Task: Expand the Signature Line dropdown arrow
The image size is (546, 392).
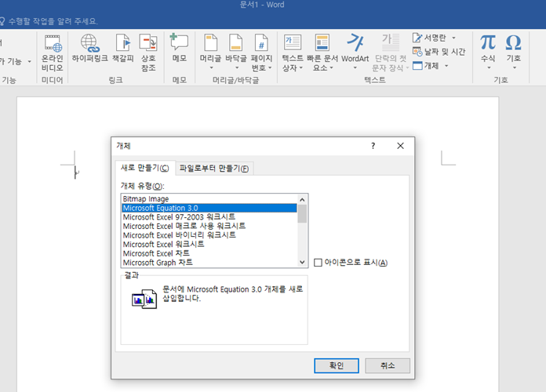Action: [453, 38]
